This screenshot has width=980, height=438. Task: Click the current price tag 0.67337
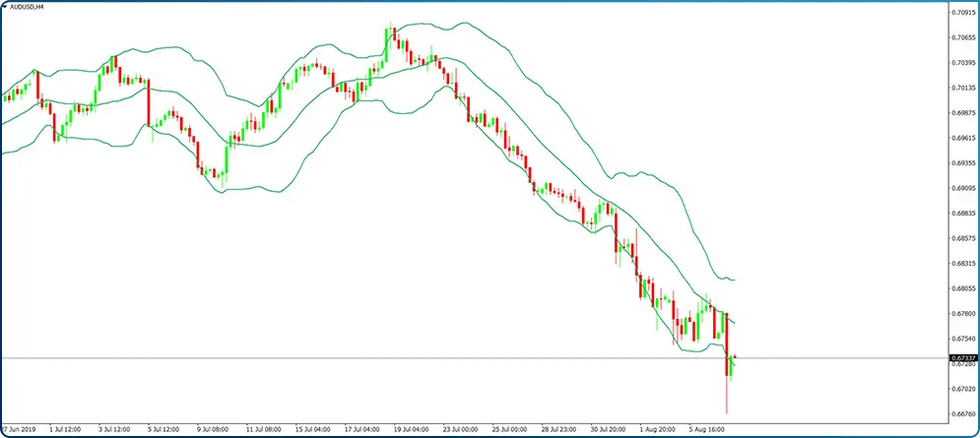coord(962,358)
